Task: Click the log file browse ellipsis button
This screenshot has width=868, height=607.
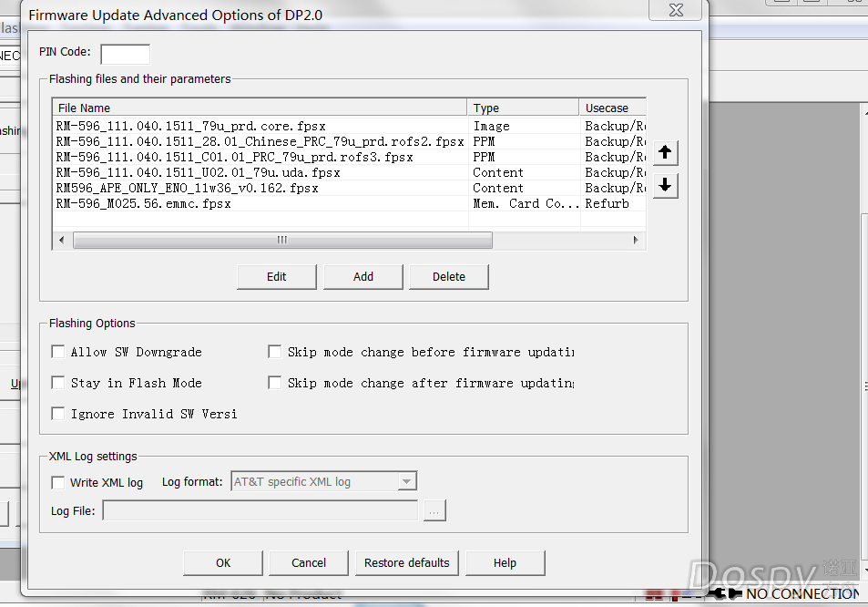Action: [434, 511]
